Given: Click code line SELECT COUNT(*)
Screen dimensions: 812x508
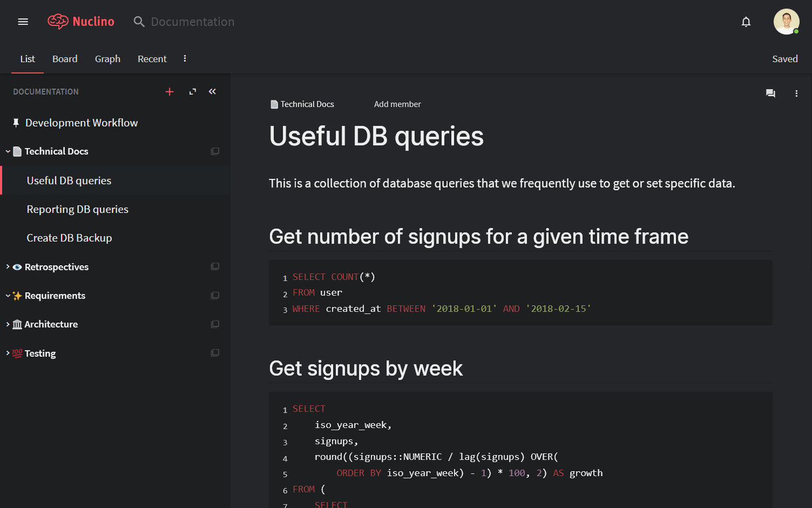Looking at the screenshot, I should [x=334, y=277].
